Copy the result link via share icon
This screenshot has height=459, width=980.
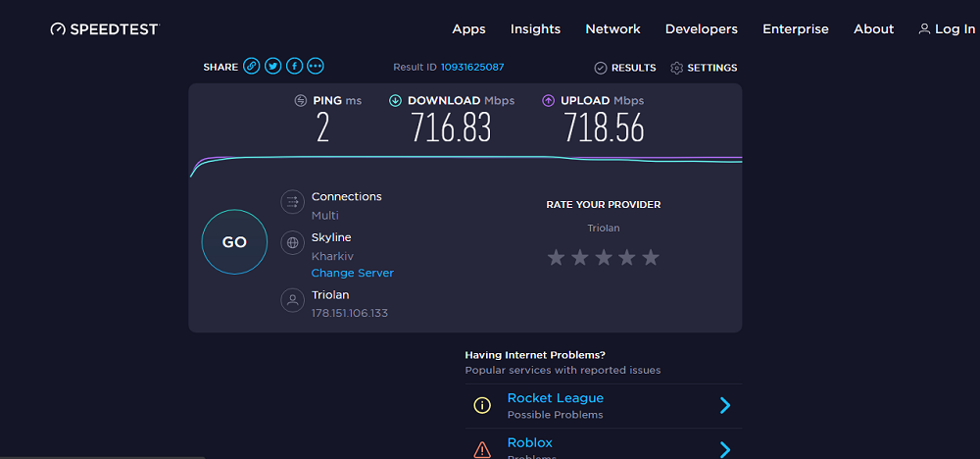(252, 66)
